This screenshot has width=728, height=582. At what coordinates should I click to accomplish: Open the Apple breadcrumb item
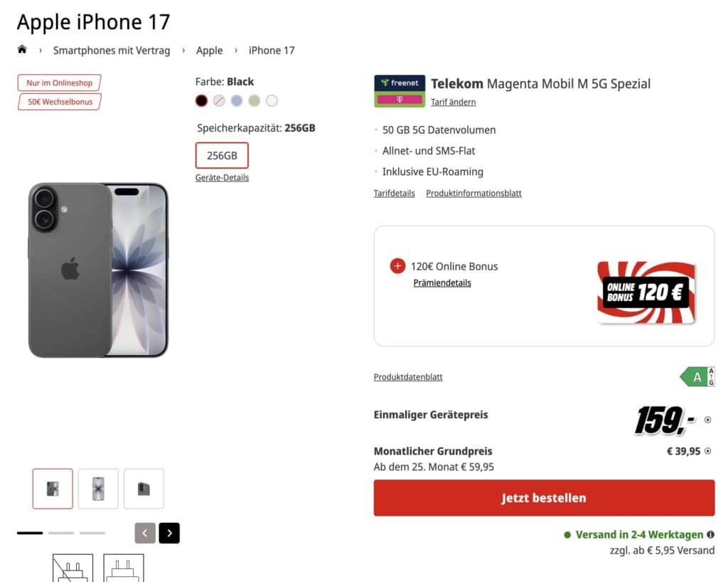pyautogui.click(x=210, y=51)
